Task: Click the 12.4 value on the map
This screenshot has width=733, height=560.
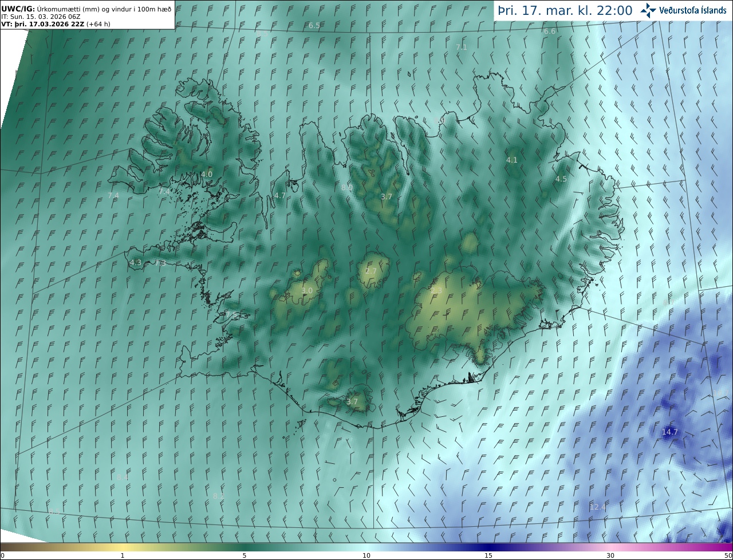Action: coord(598,507)
